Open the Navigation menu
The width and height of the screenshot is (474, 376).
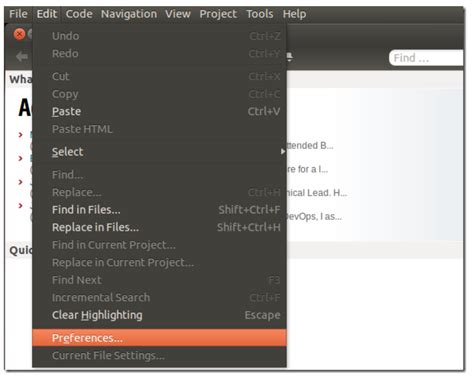coord(129,14)
